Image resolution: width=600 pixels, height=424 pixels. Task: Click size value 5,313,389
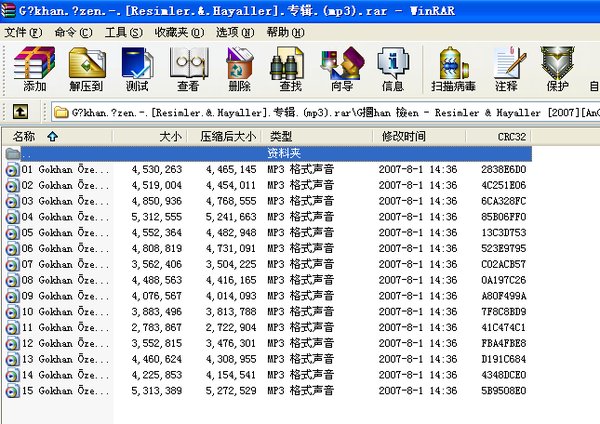pyautogui.click(x=157, y=391)
